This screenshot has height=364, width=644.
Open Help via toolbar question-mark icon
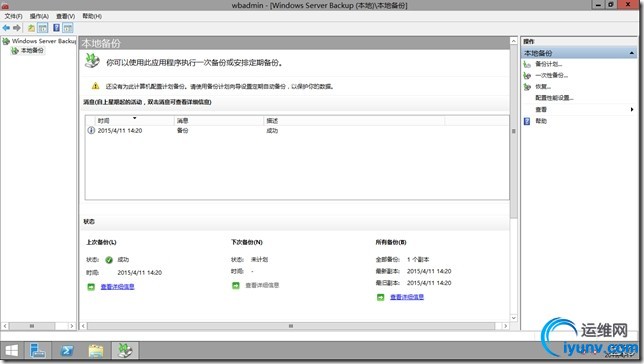point(56,28)
